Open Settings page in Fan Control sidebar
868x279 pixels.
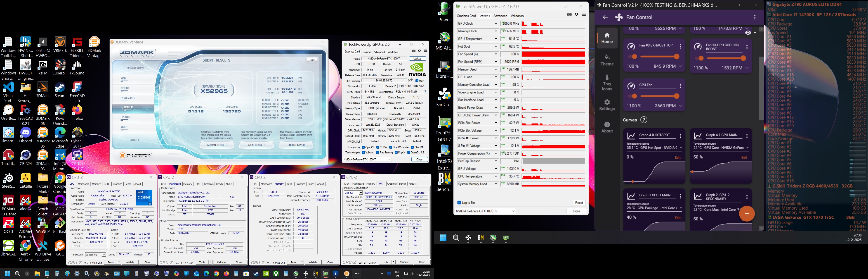tap(607, 105)
